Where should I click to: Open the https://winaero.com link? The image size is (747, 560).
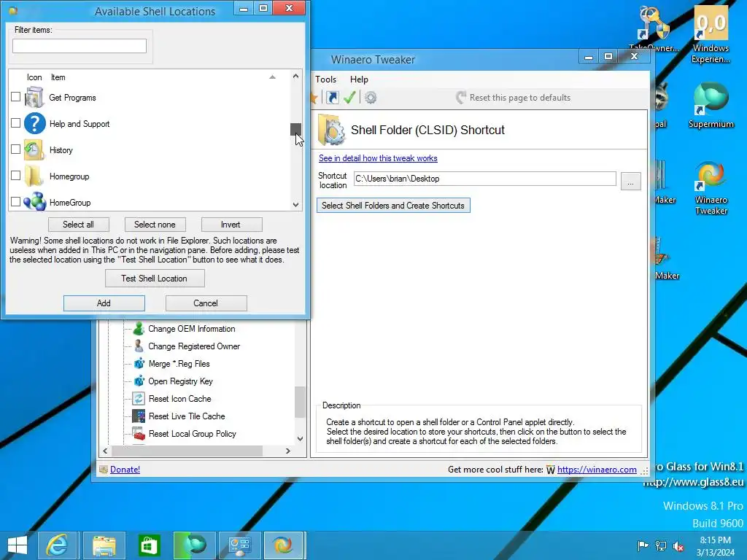597,470
